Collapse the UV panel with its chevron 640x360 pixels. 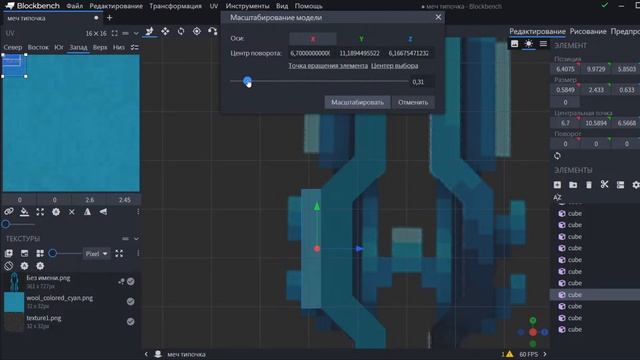coord(136,33)
